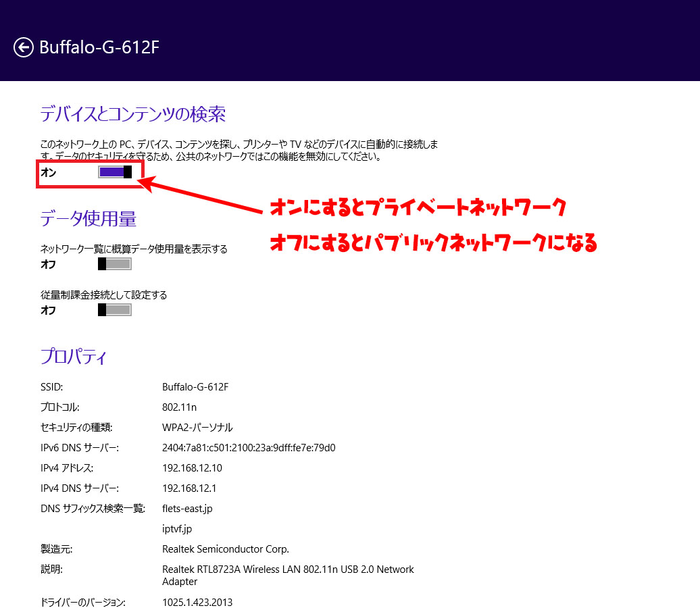Select IPv4 address 192.168.12.10
The height and width of the screenshot is (608, 700).
tap(192, 468)
